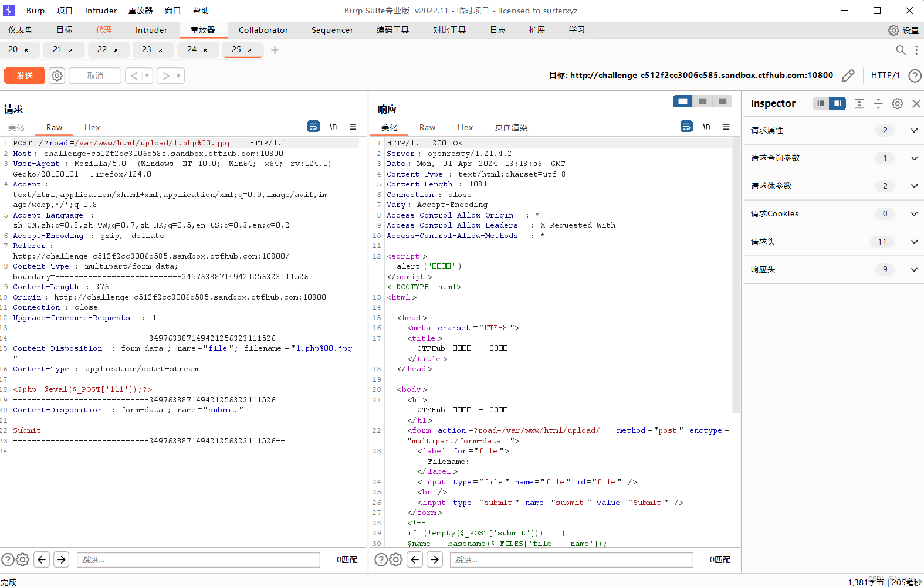
Task: Switch to side-by-side layout view
Action: point(683,101)
